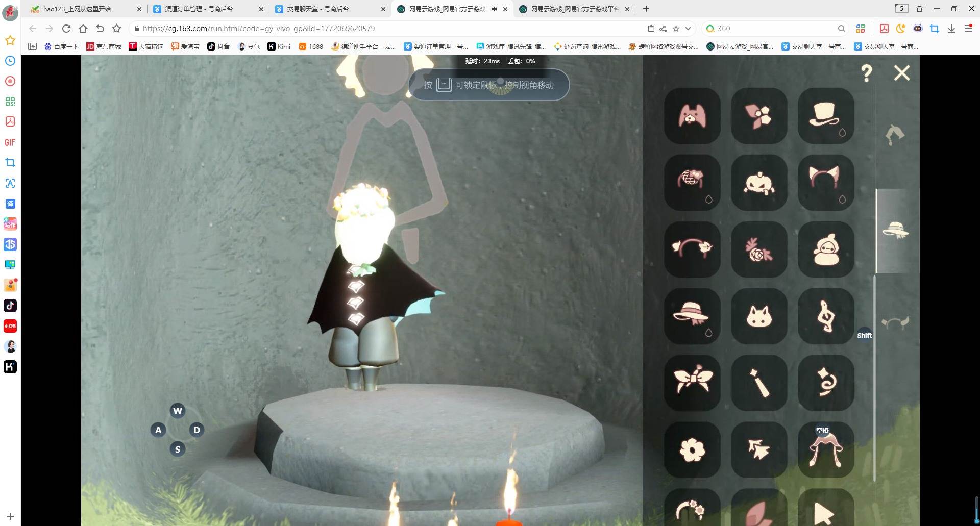Switch to the hat category tab
The height and width of the screenshot is (526, 980).
(x=895, y=231)
